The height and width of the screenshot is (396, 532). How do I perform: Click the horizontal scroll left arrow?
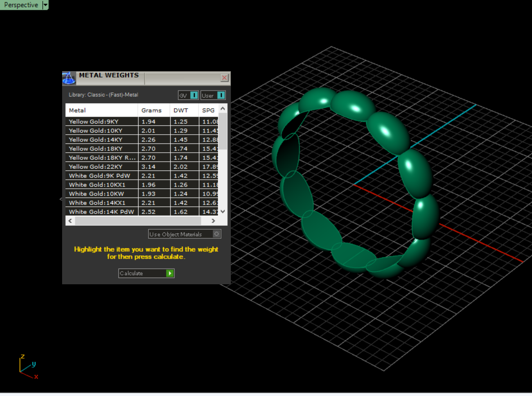pos(70,221)
